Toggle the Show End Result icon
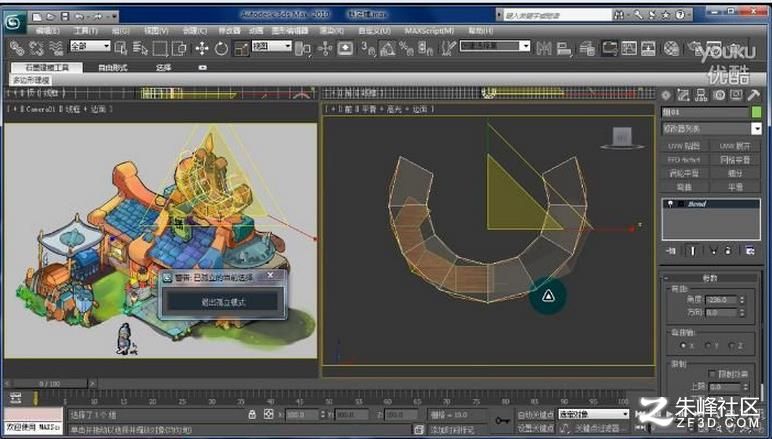Image resolution: width=772 pixels, height=439 pixels. click(692, 251)
